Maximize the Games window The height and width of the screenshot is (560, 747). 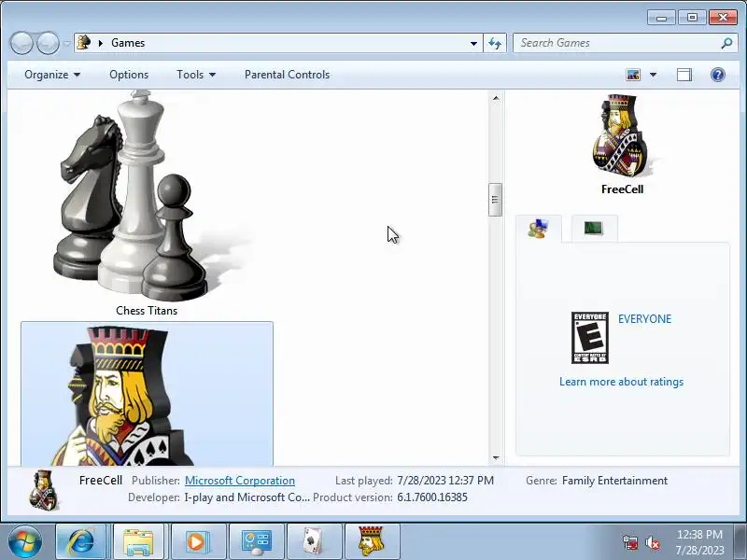pyautogui.click(x=692, y=18)
